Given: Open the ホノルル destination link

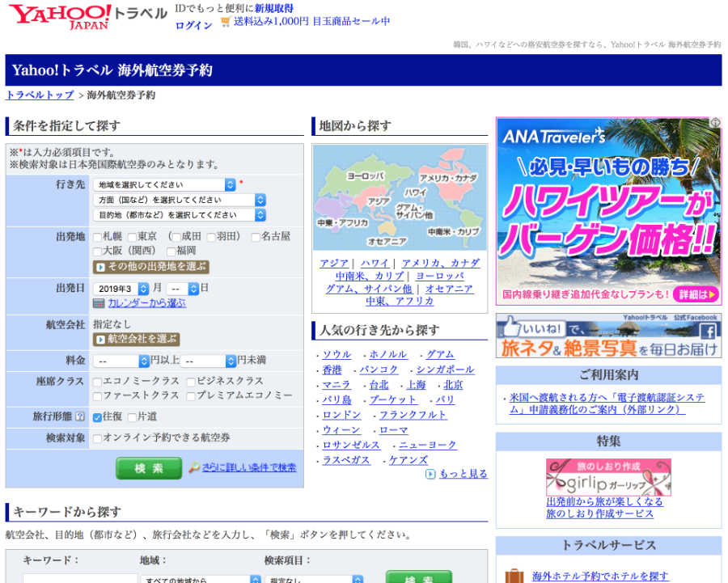Looking at the screenshot, I should coord(388,355).
